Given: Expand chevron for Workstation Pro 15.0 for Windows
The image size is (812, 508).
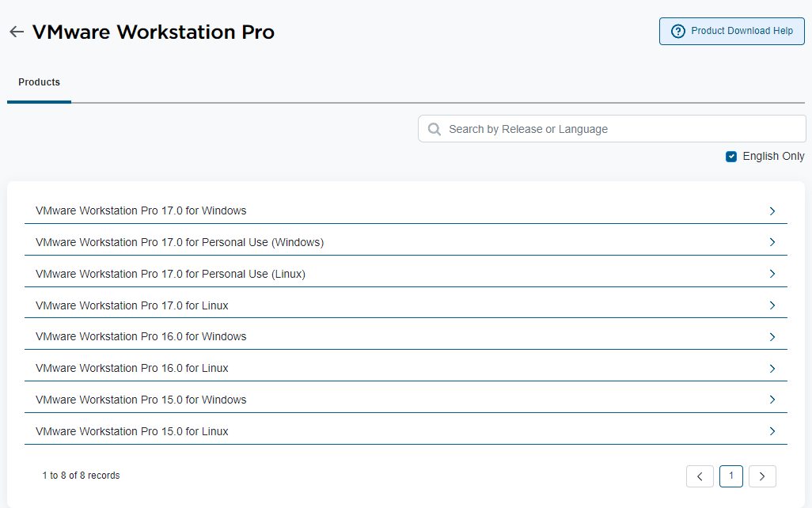Looking at the screenshot, I should click(x=772, y=400).
